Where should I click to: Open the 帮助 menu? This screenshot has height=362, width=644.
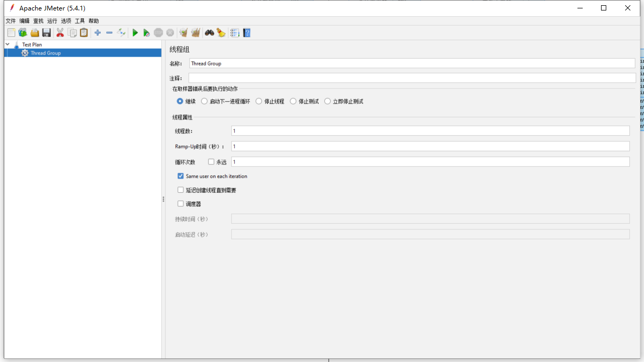(93, 21)
